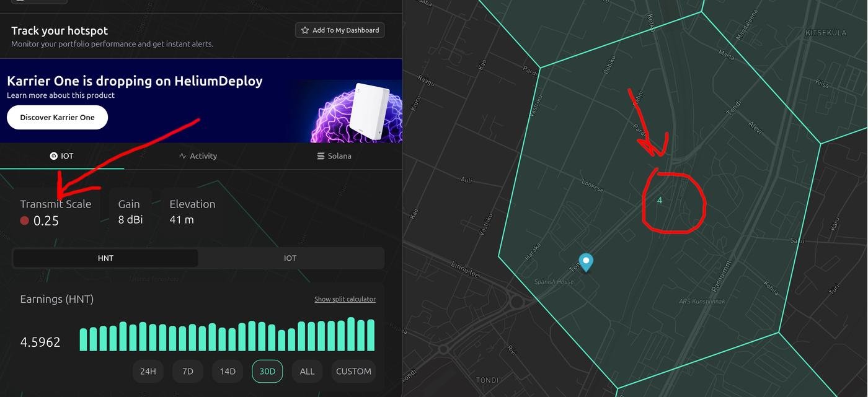Click the ARS Kunstilinnak map label

(x=702, y=302)
